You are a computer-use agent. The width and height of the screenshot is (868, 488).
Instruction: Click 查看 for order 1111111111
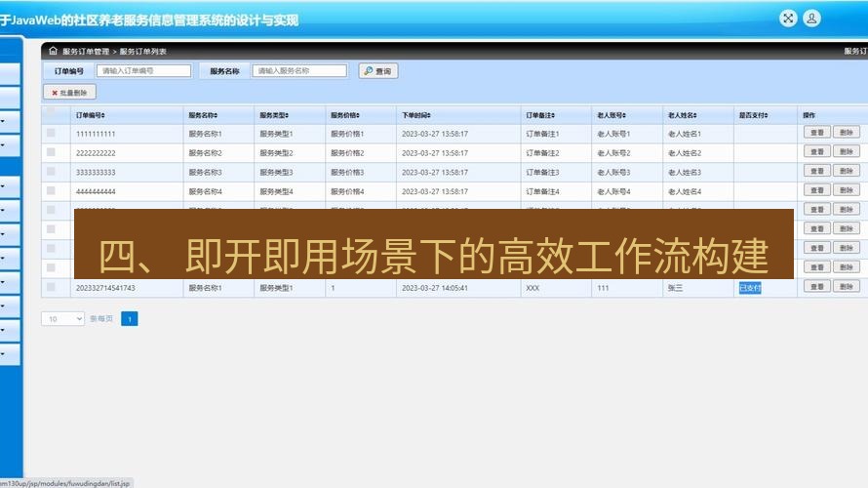pyautogui.click(x=817, y=133)
